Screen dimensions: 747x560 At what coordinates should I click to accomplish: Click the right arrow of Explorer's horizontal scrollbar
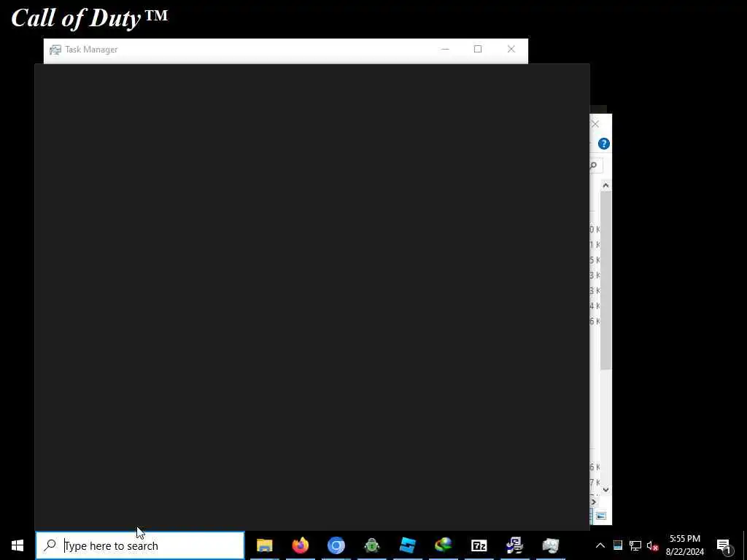pyautogui.click(x=594, y=502)
